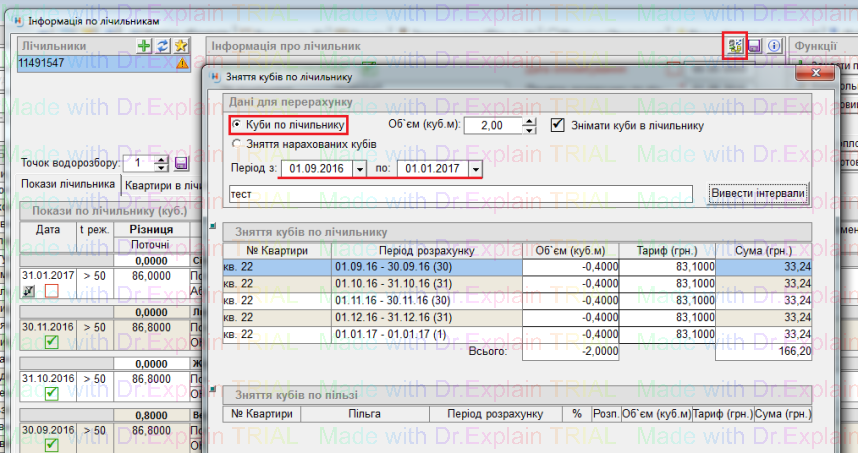Collapse the Зняття кубів по пільзі section
858x453 pixels.
tap(213, 387)
